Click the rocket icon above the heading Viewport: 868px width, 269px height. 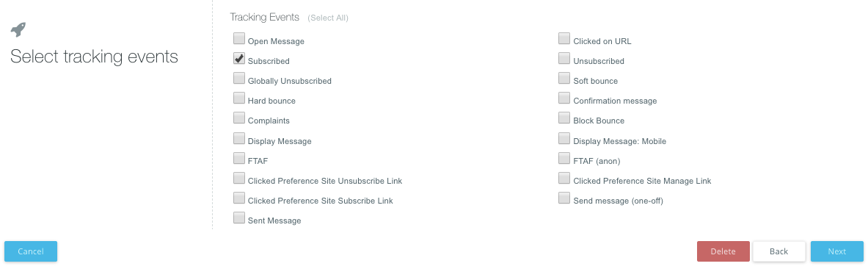[18, 29]
